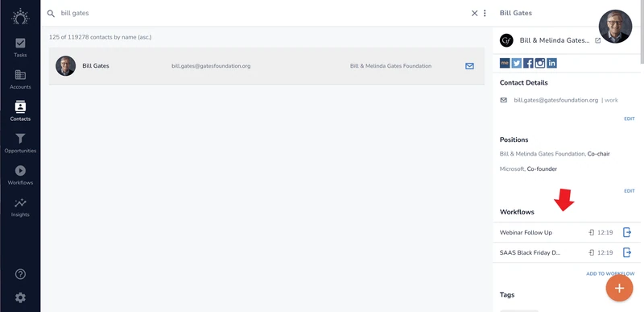Click the contacts count sort text

[x=100, y=37]
